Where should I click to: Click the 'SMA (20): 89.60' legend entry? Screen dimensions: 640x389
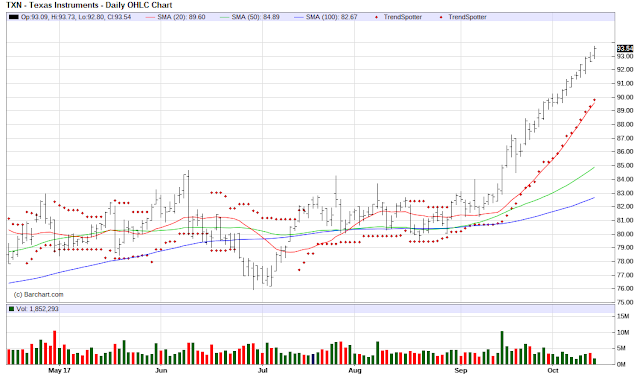click(x=176, y=17)
